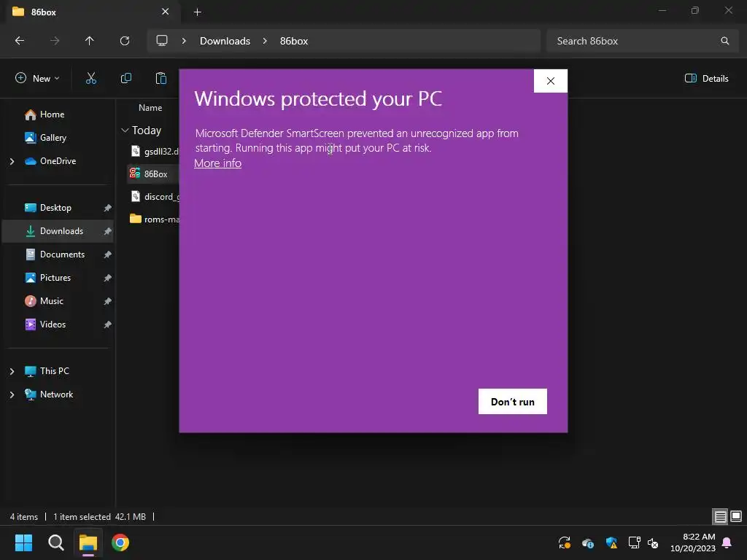747x560 pixels.
Task: Click the Name column header
Action: 150,108
